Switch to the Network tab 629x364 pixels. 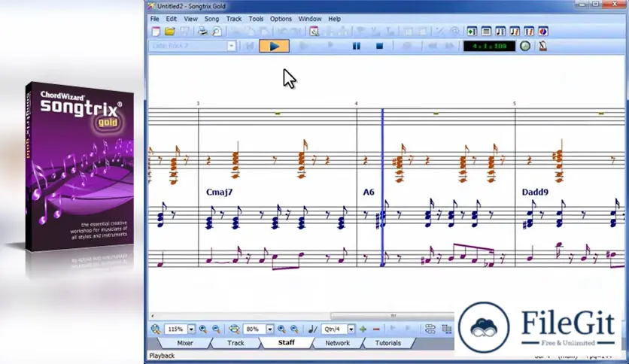(337, 343)
